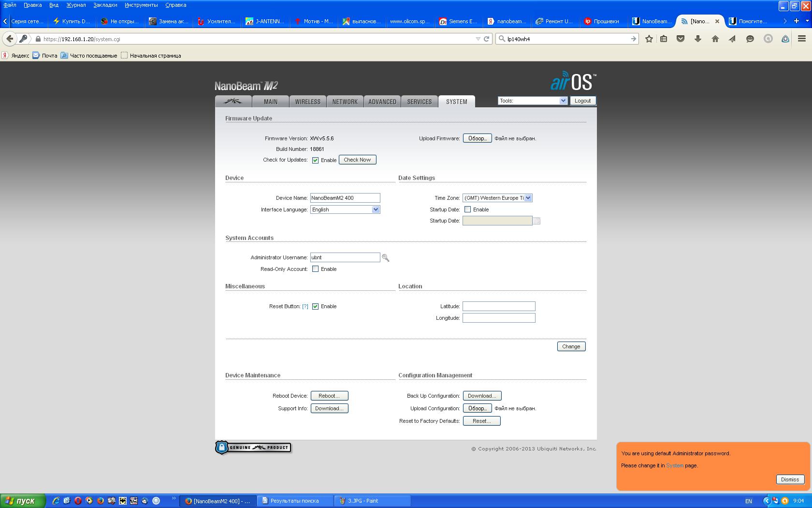This screenshot has height=508, width=812.
Task: Click into the Latitude input field
Action: point(499,306)
